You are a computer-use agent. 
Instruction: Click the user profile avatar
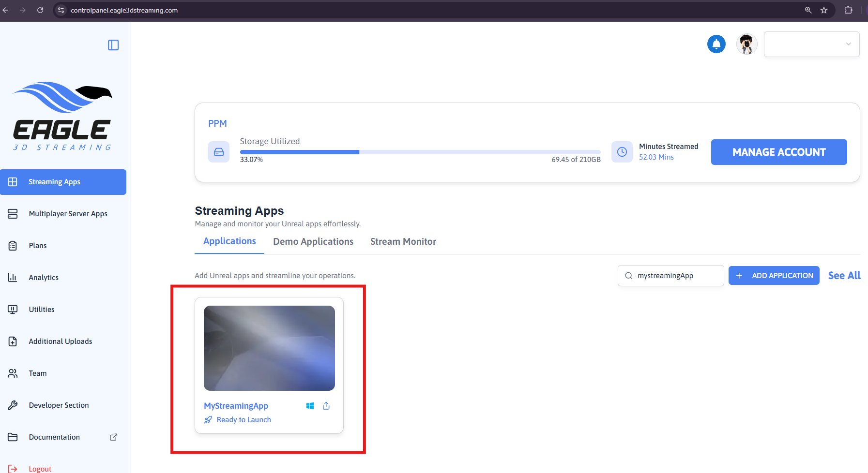point(746,44)
